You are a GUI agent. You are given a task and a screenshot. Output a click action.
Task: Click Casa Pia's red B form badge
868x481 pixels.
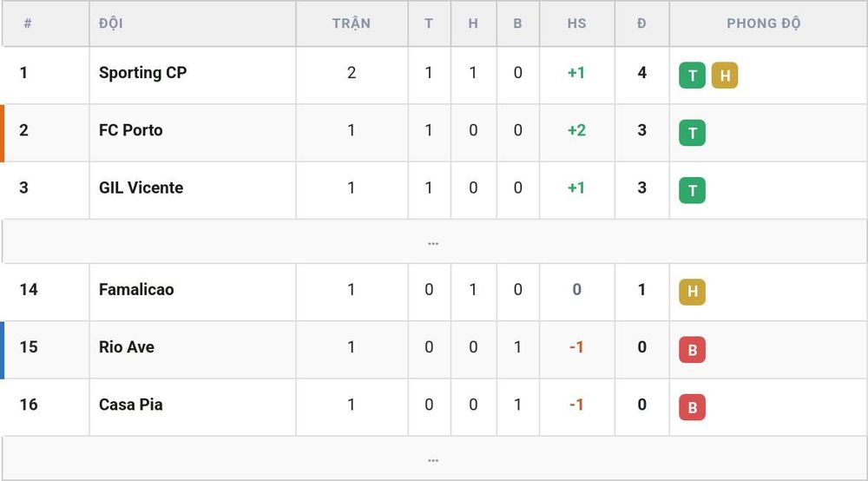click(692, 407)
